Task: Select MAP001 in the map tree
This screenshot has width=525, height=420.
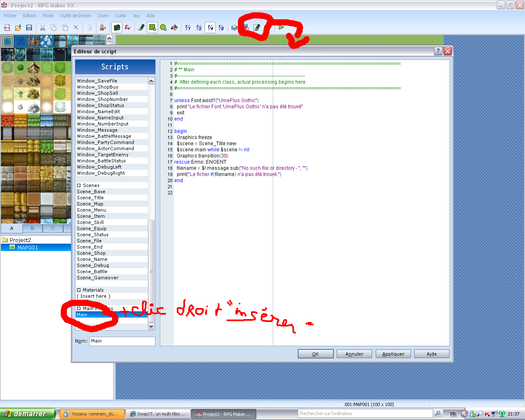Action: (x=27, y=247)
